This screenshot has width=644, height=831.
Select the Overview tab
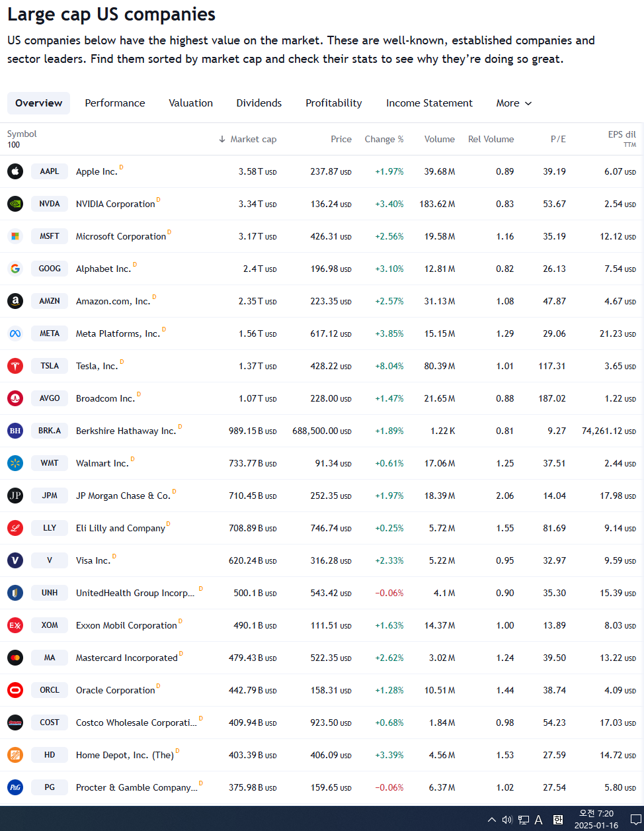pos(38,103)
